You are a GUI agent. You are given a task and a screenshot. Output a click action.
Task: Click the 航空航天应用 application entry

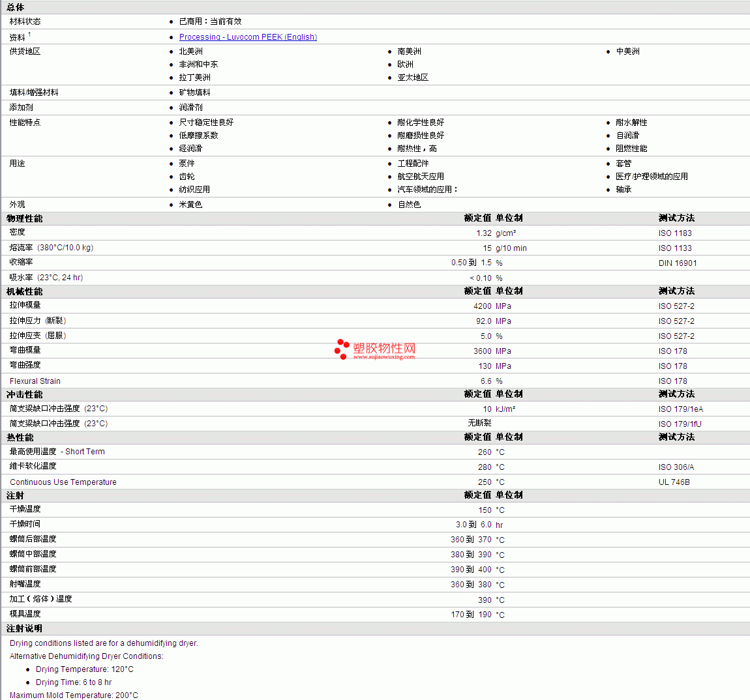(x=421, y=177)
